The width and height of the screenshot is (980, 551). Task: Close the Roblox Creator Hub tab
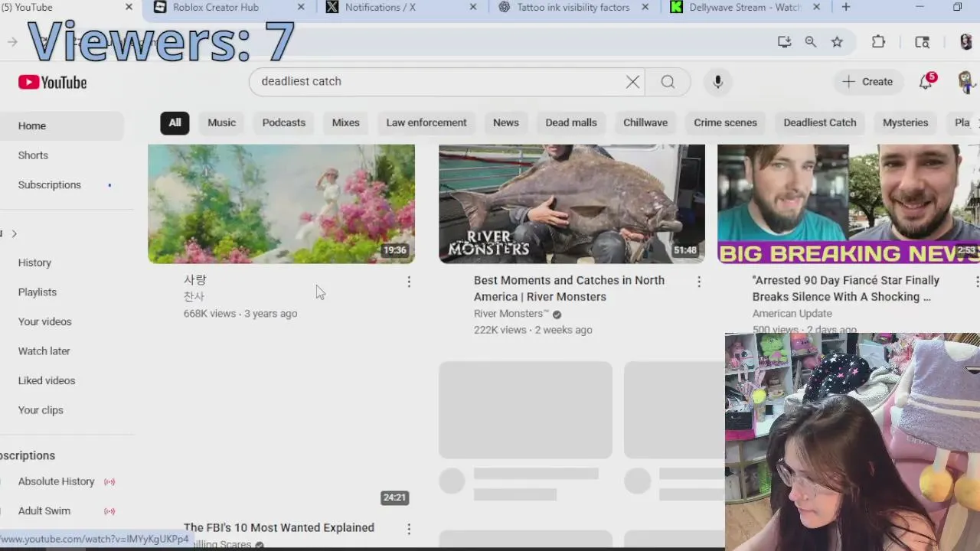click(300, 7)
